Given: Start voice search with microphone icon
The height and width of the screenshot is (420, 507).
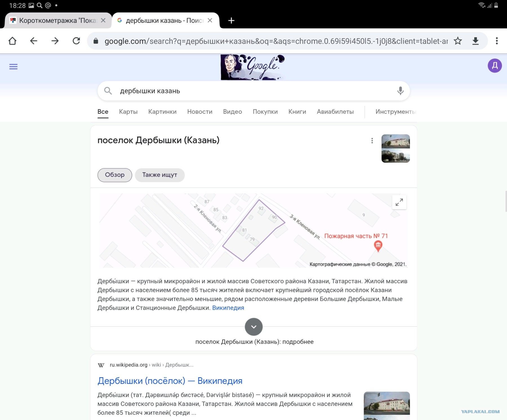Looking at the screenshot, I should click(400, 91).
